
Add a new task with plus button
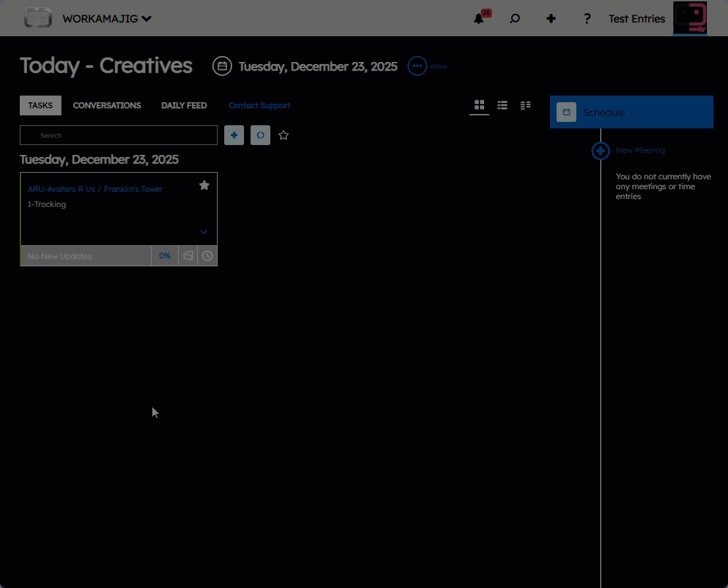pos(234,135)
